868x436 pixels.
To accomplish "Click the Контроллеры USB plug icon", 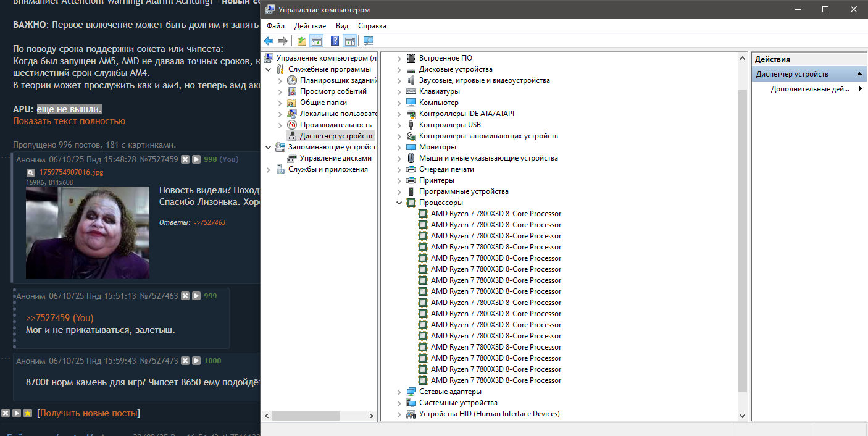I will [x=411, y=125].
